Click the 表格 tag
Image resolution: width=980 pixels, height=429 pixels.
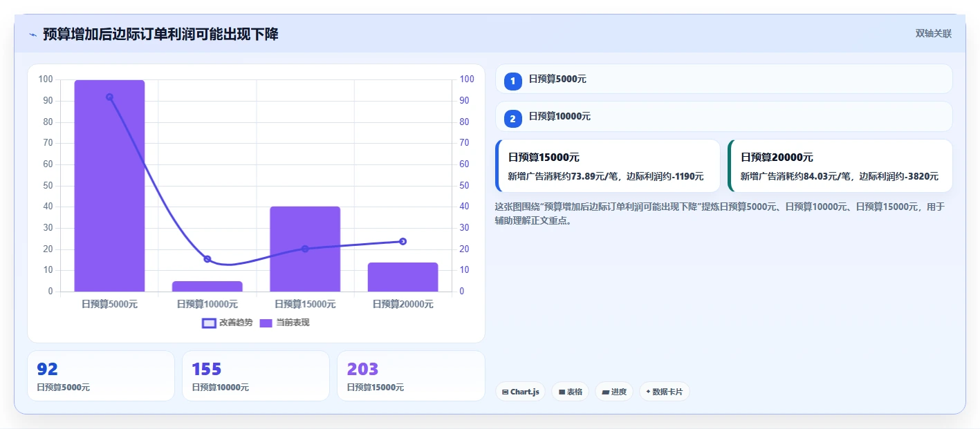(x=570, y=392)
